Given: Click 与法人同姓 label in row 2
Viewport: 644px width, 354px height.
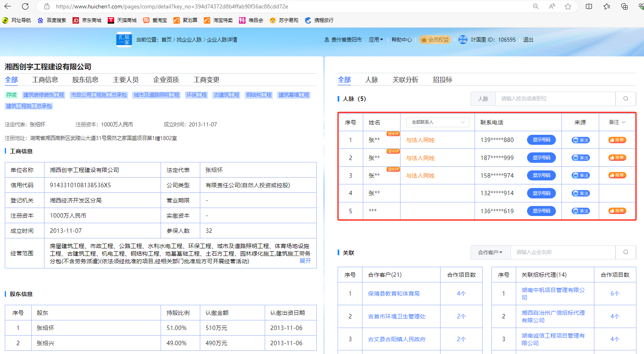Looking at the screenshot, I should click(420, 158).
